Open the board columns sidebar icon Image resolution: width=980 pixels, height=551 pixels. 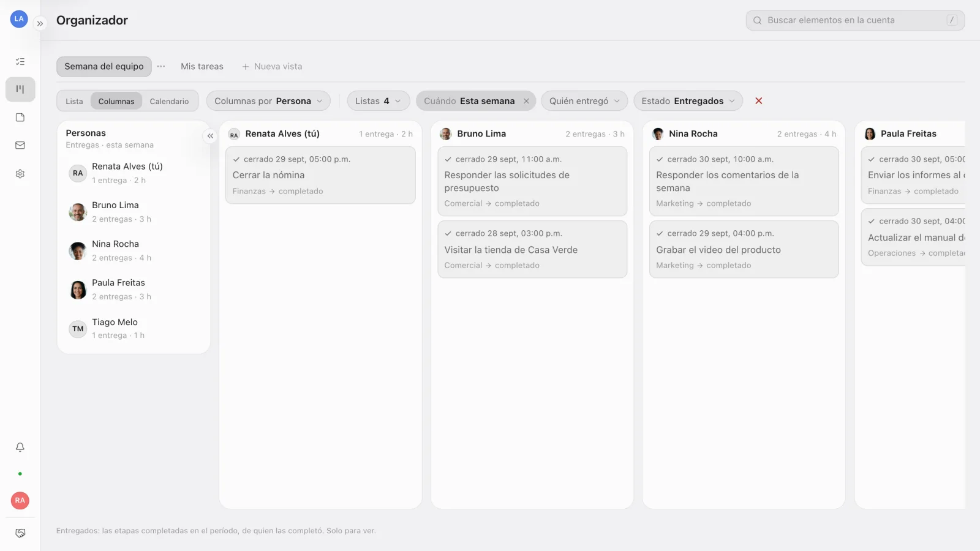tap(20, 89)
